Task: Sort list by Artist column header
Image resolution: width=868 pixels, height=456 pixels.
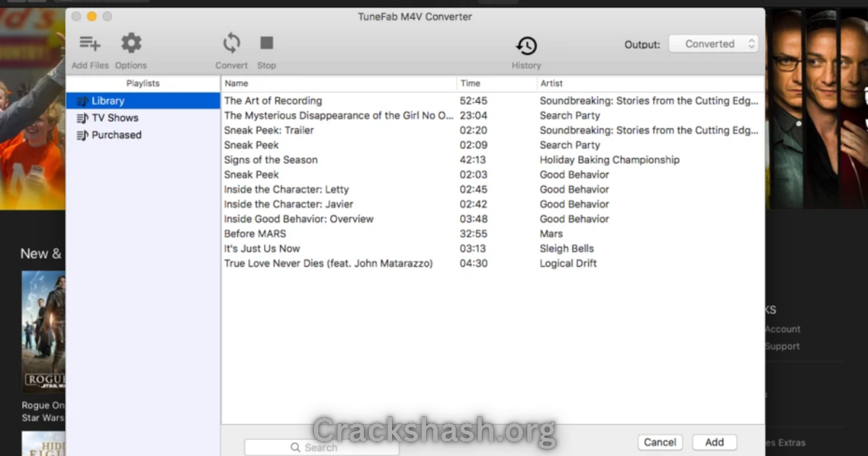Action: tap(650, 83)
